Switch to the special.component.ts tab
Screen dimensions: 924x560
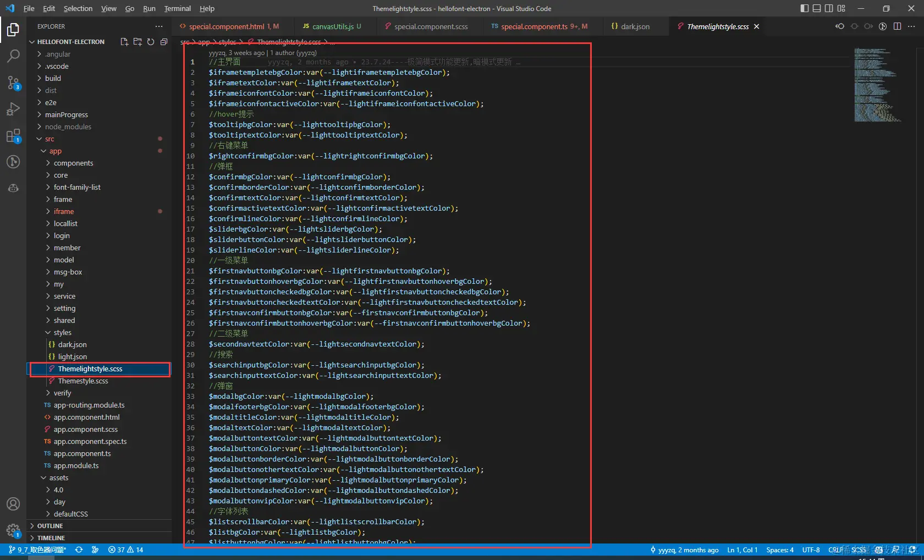tap(539, 26)
